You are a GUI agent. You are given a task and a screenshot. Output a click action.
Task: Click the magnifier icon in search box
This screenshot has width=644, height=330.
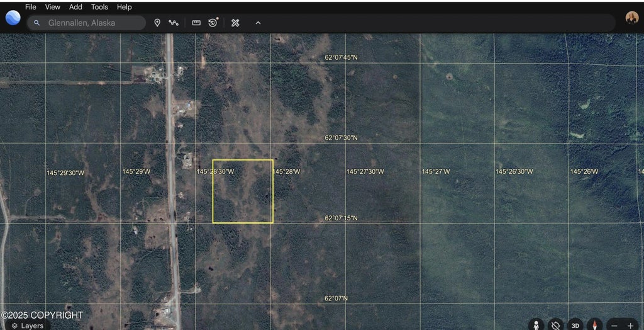click(37, 23)
